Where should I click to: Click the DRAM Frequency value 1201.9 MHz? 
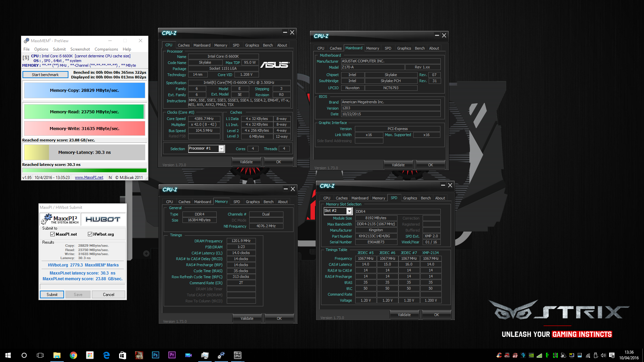(x=241, y=241)
